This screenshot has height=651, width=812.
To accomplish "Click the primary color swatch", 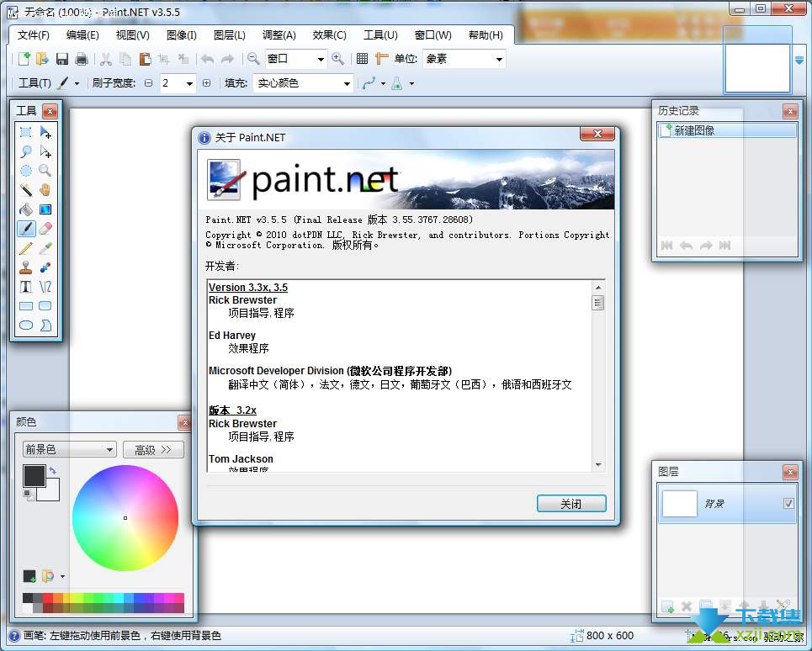I will click(34, 476).
